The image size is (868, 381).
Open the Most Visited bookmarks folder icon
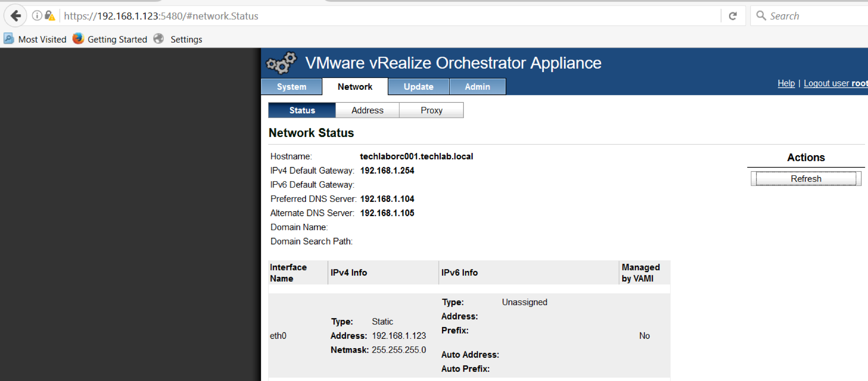[x=9, y=39]
